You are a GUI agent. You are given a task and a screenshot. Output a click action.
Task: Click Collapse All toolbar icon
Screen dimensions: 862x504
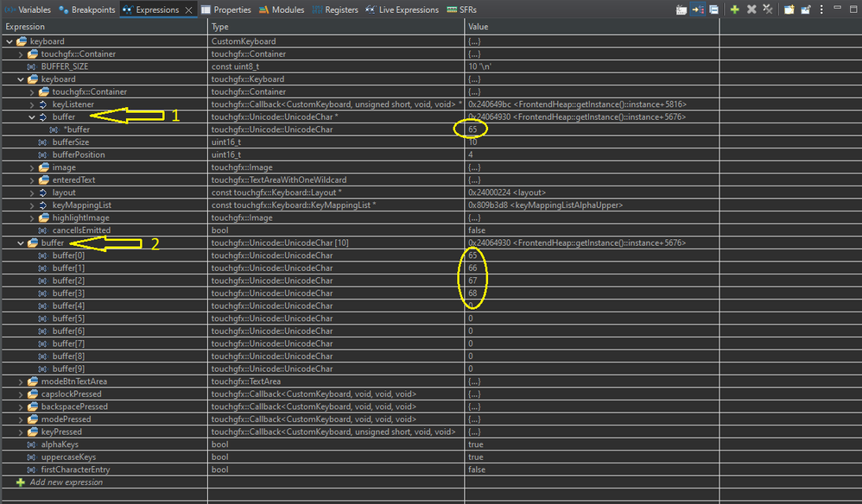713,9
